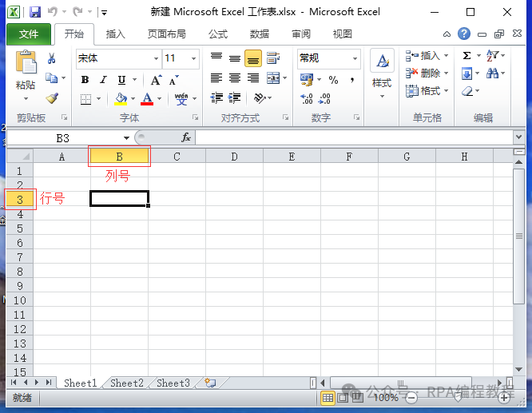Toggle the highlighted bottom align button
Viewport: 532px width, 413px height.
point(253,58)
